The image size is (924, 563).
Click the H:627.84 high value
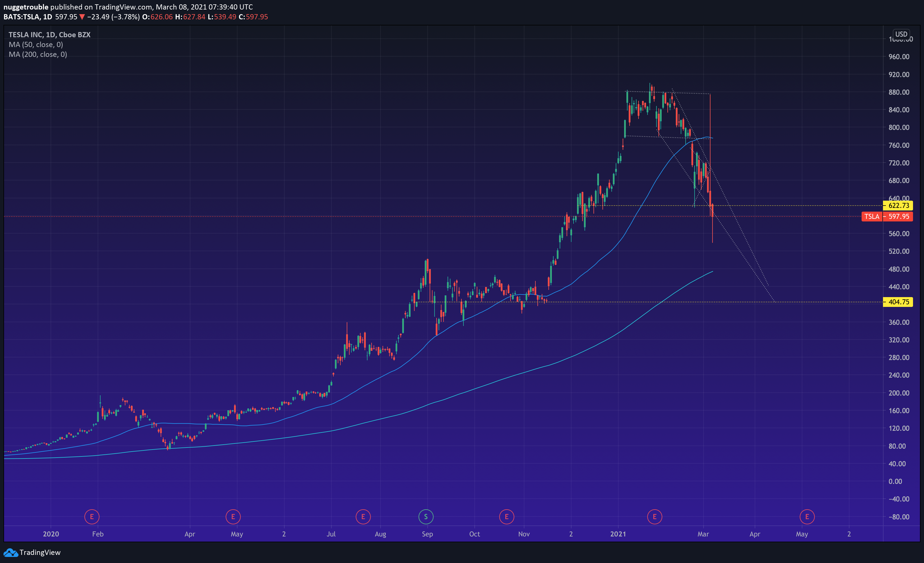190,17
